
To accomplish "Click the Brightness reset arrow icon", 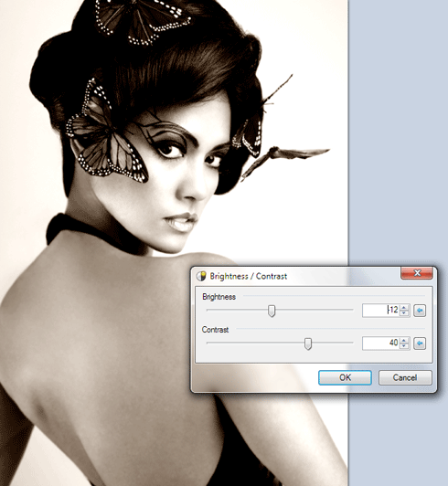I will 420,311.
